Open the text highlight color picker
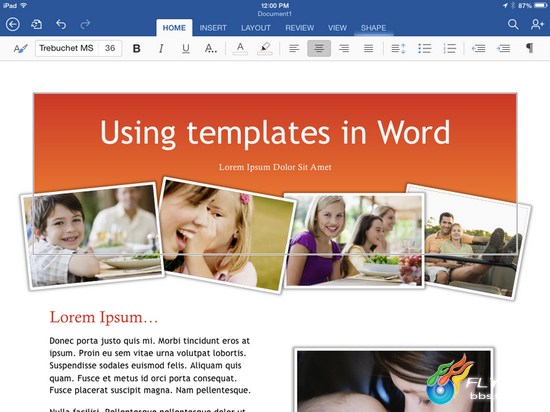The image size is (550, 412). click(265, 48)
